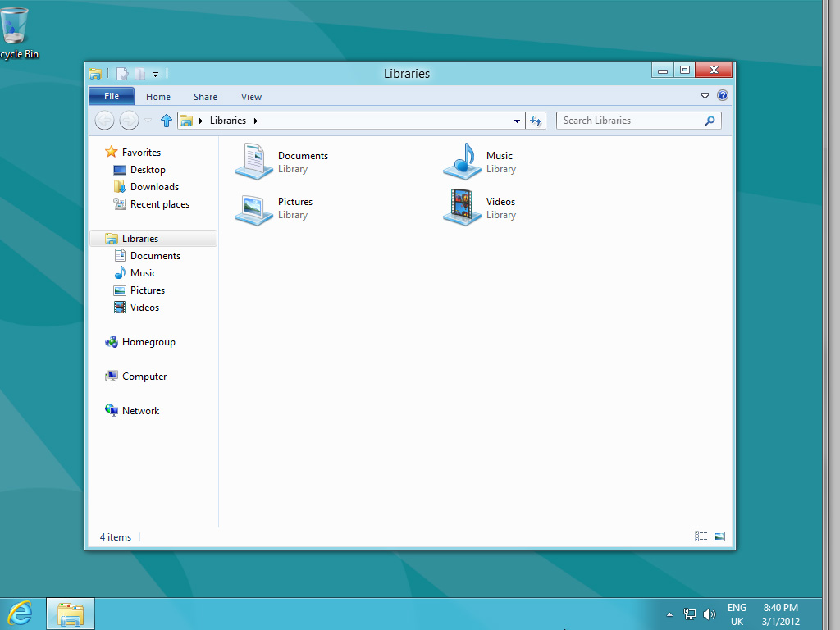Click the network icon in the system tray

coord(689,614)
